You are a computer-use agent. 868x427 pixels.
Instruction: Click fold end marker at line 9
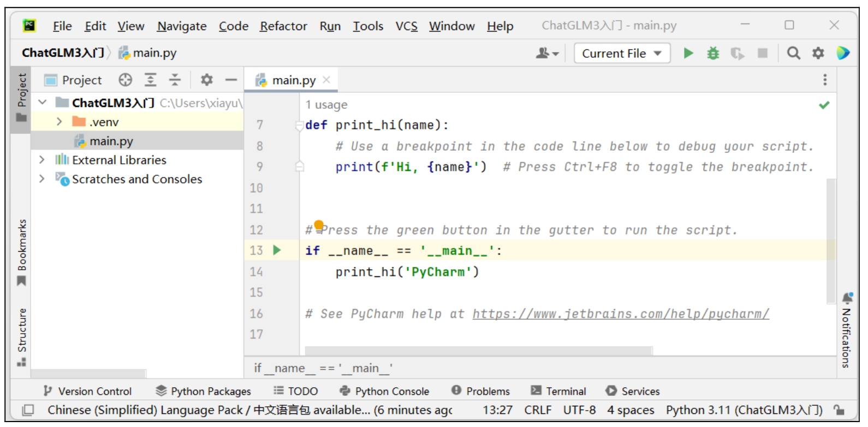[299, 167]
